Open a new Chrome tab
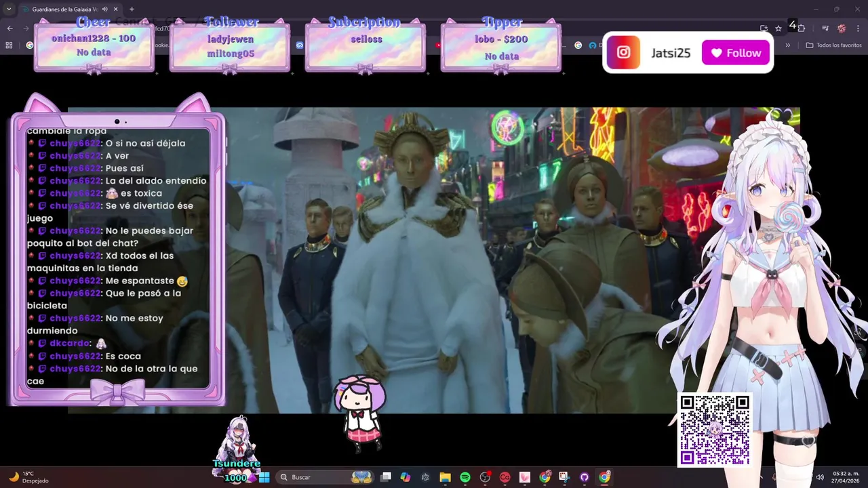The image size is (868, 488). point(132,9)
